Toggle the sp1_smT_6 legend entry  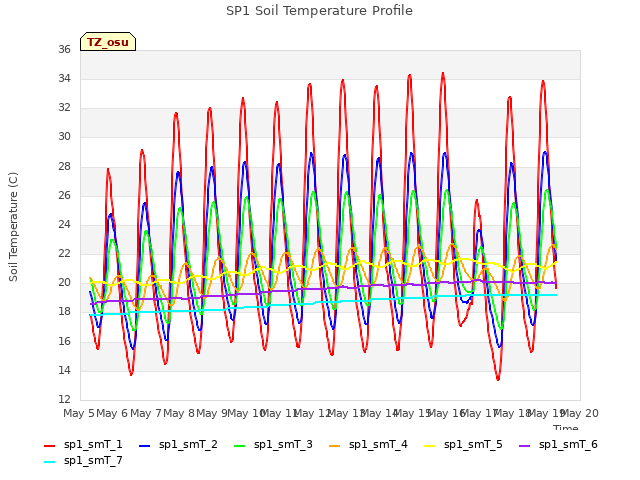click(x=558, y=444)
